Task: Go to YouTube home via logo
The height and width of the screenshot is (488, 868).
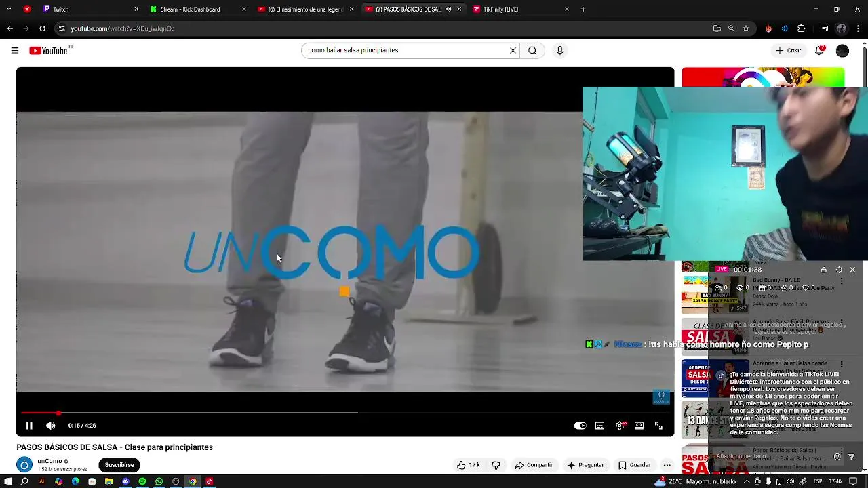Action: click(49, 51)
